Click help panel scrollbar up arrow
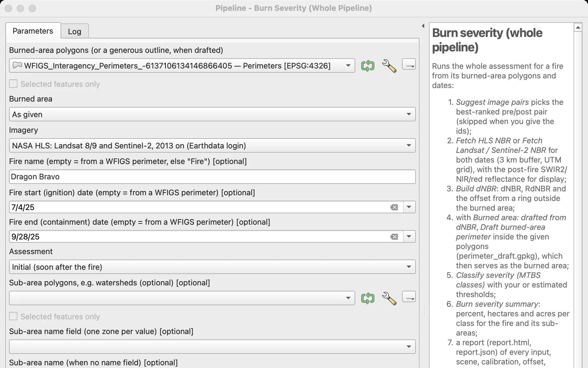 tap(578, 27)
